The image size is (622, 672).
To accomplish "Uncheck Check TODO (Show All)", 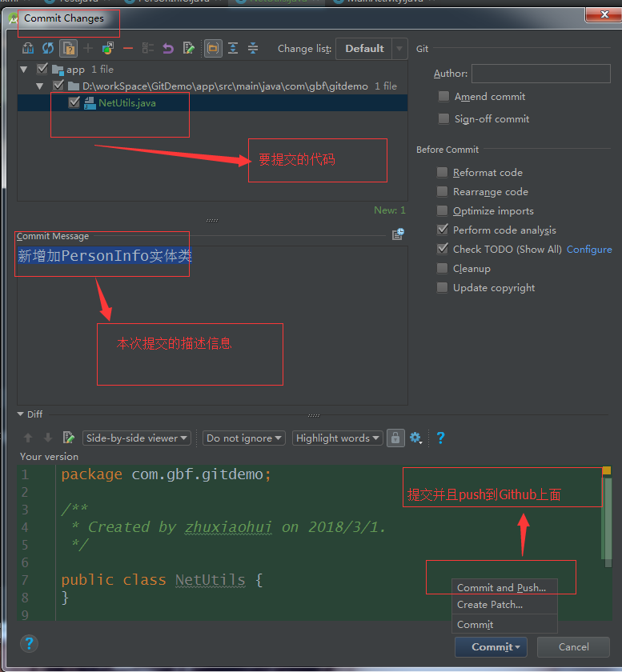I will click(442, 249).
